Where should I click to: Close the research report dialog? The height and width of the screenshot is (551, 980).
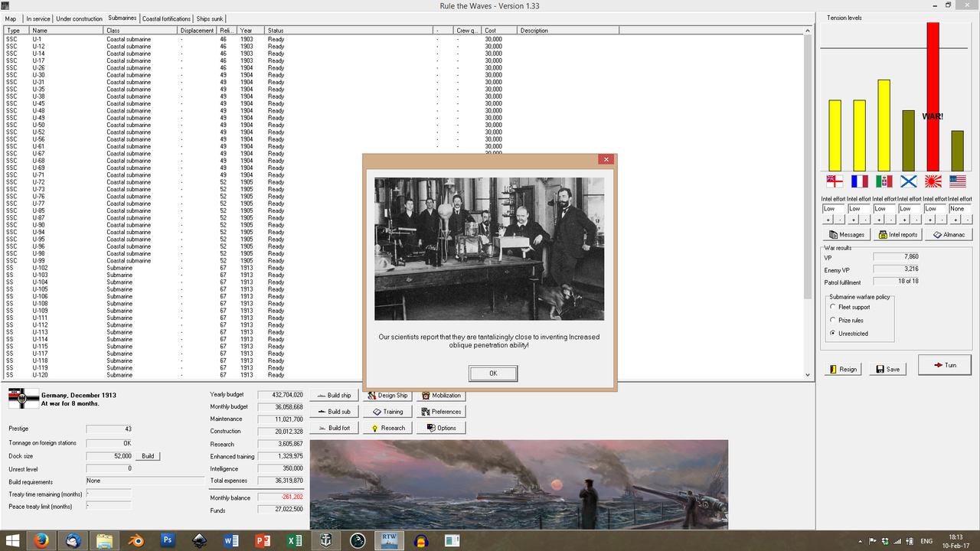(x=606, y=159)
